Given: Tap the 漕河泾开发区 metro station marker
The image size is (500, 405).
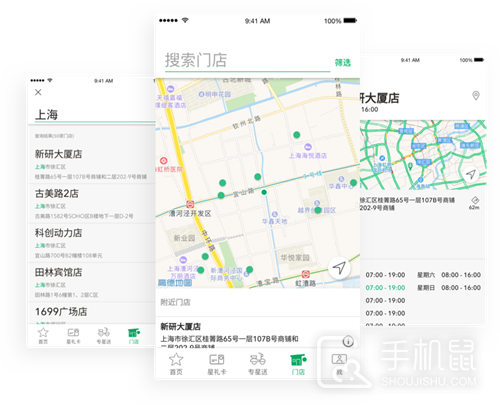Looking at the screenshot, I should (x=190, y=204).
